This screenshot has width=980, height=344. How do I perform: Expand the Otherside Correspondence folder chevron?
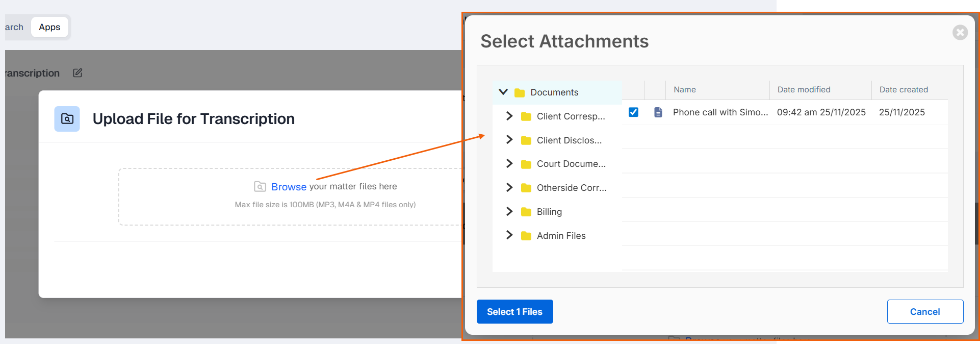click(509, 187)
